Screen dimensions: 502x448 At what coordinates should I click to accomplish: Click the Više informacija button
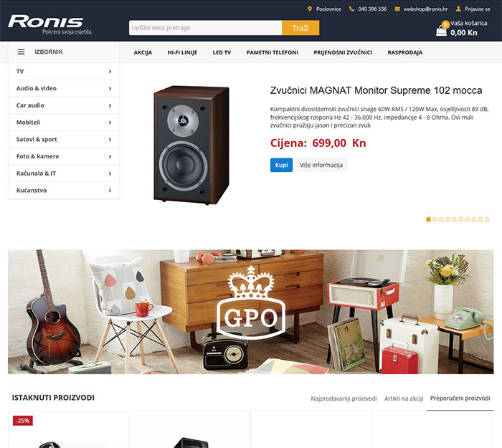(x=321, y=165)
